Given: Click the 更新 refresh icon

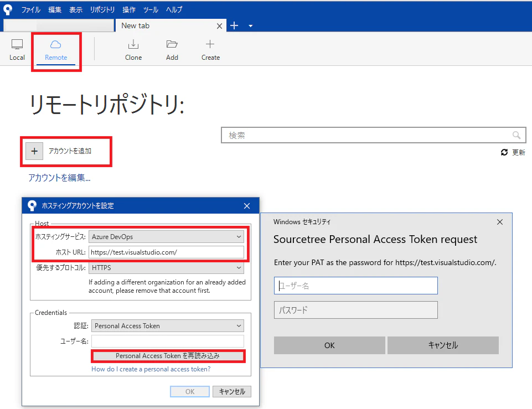Looking at the screenshot, I should [504, 152].
